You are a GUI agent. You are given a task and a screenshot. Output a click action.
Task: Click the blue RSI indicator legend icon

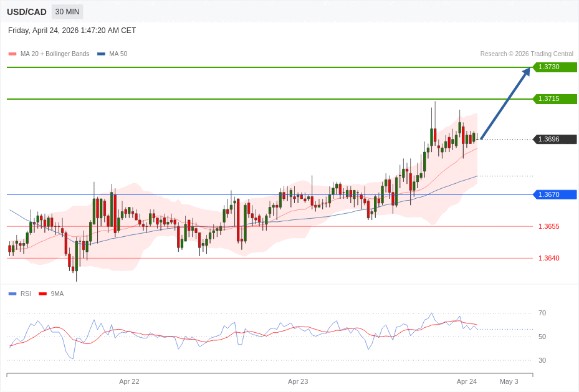[11, 294]
